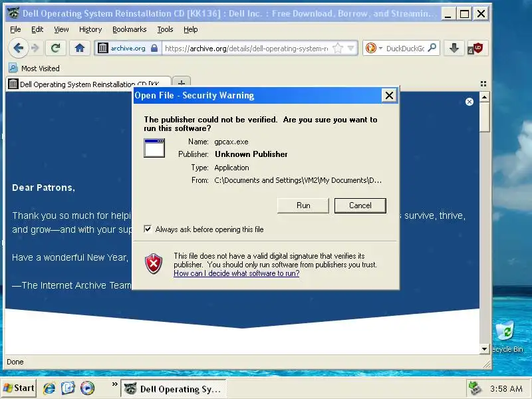Click '—The Internet Archive Team' signature text
The image size is (532, 399).
click(x=72, y=285)
